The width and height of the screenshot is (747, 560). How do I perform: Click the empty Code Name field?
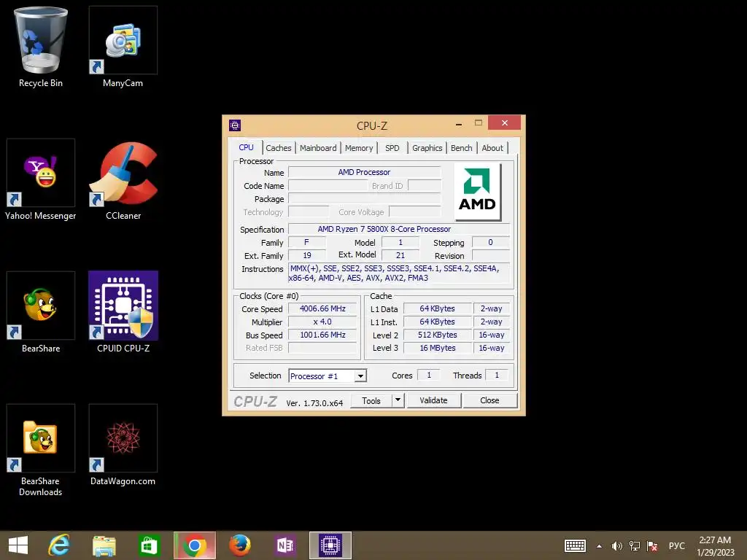coord(328,186)
